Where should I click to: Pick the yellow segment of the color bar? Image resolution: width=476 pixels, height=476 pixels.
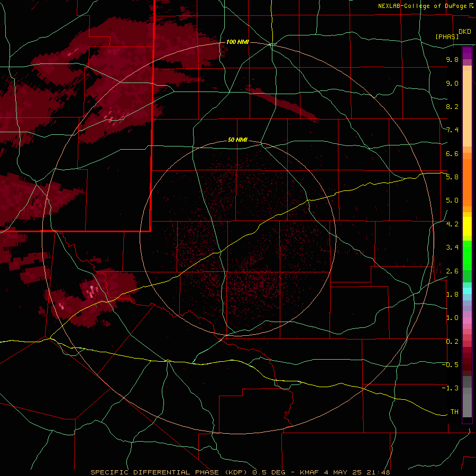tap(467, 226)
